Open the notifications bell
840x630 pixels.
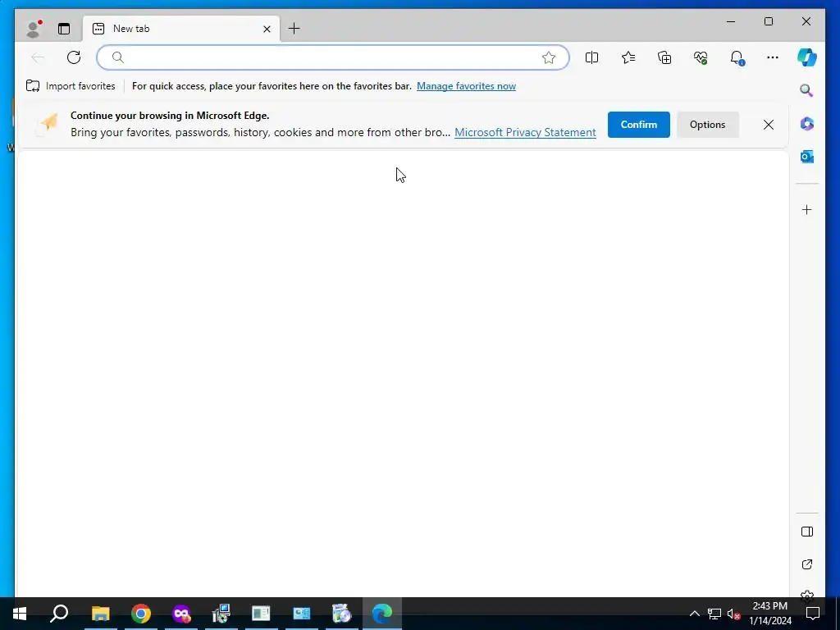737,57
